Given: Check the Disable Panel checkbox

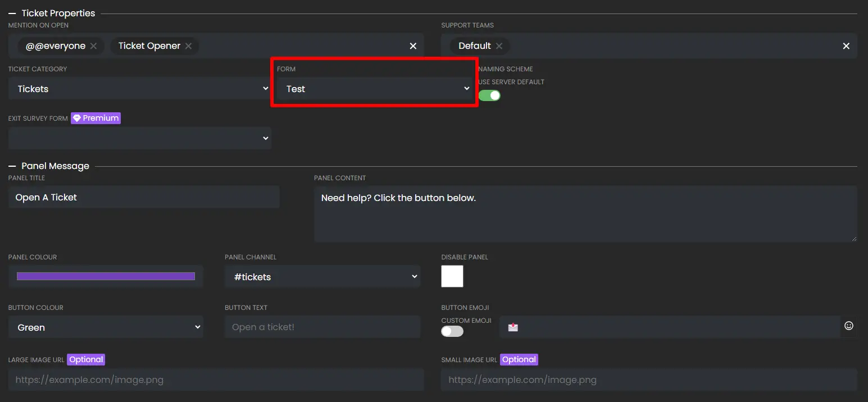Looking at the screenshot, I should 452,276.
